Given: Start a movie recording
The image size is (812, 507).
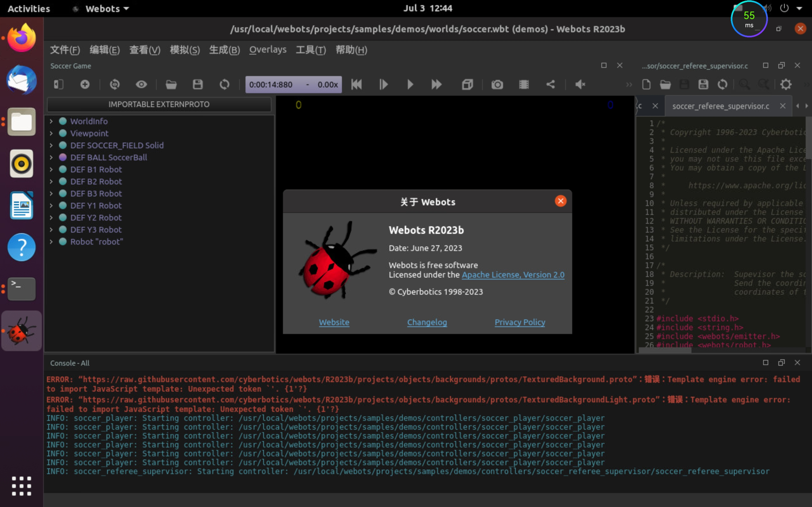Looking at the screenshot, I should pyautogui.click(x=523, y=85).
